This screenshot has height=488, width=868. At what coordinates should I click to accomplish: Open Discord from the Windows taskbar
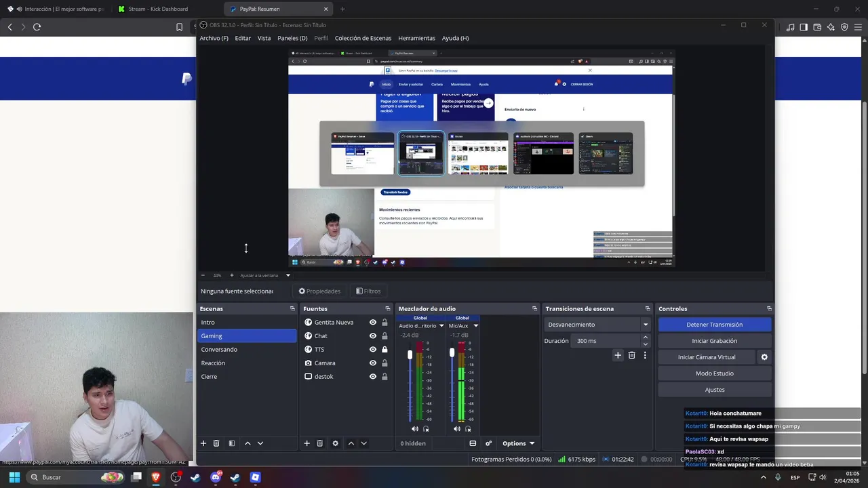coord(216,477)
